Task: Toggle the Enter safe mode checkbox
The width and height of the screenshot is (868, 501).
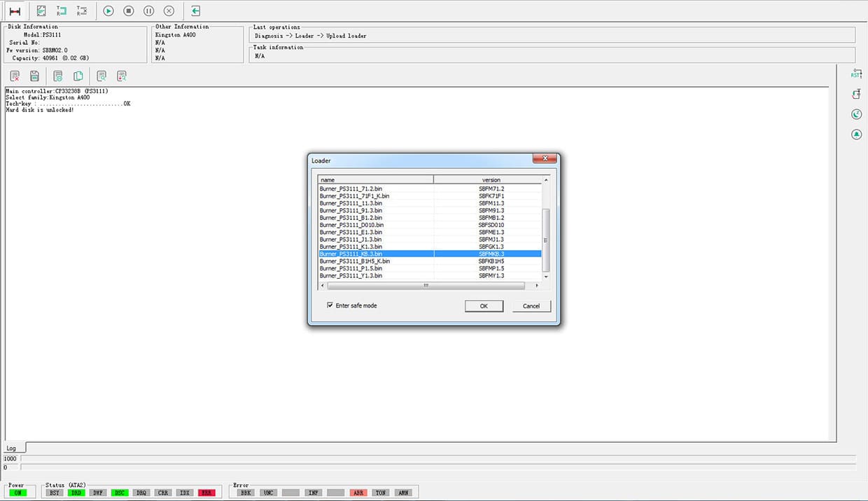Action: [330, 305]
